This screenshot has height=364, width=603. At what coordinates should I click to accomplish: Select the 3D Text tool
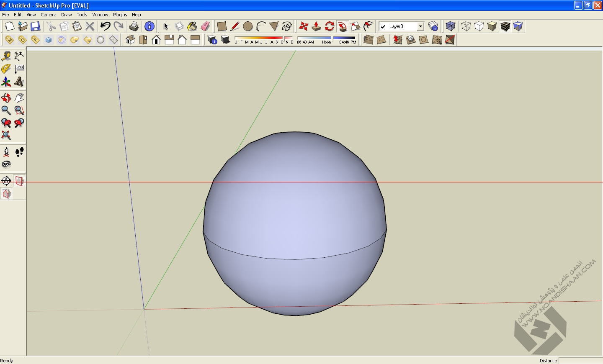tap(19, 82)
